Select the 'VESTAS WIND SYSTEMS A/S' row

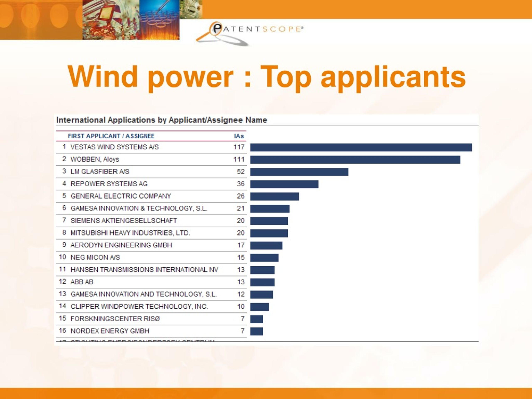(x=151, y=147)
